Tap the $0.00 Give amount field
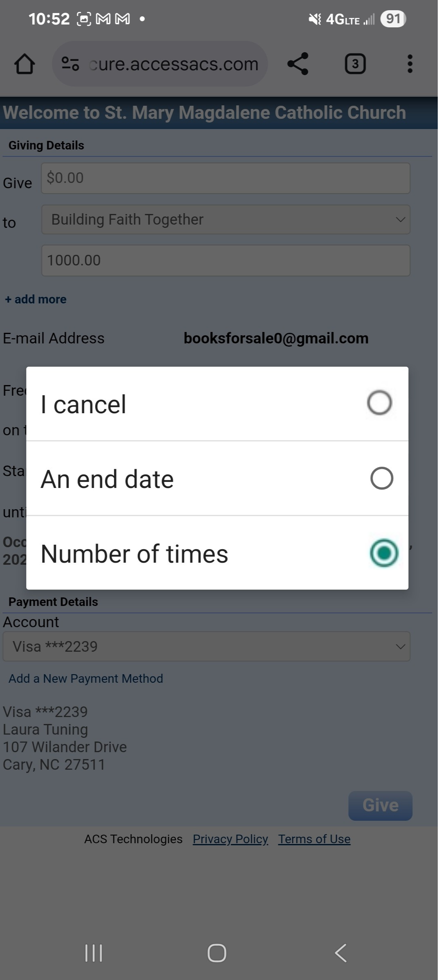 pos(226,178)
